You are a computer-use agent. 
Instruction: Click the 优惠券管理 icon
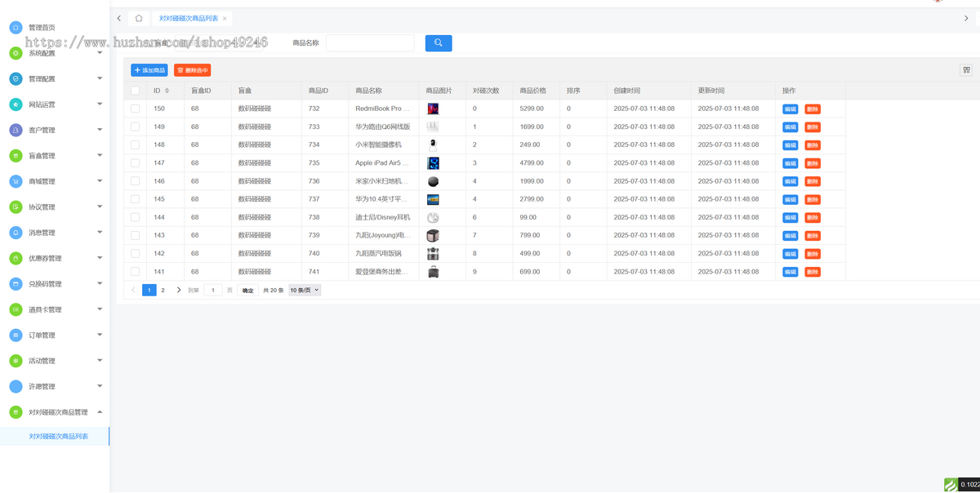point(16,258)
